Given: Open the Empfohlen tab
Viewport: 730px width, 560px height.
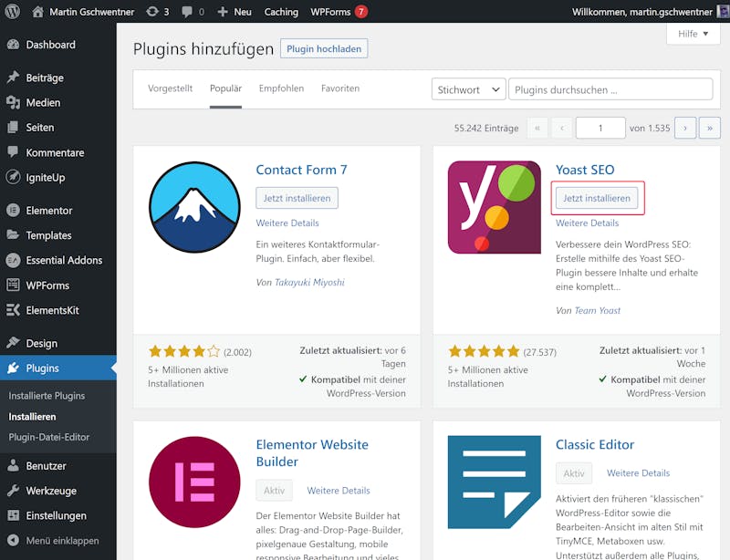Looking at the screenshot, I should 281,88.
